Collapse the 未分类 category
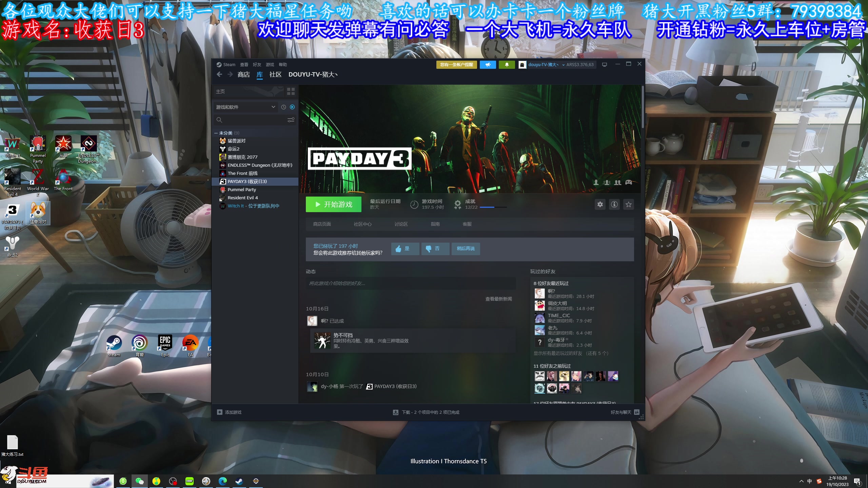The image size is (868, 488). click(216, 133)
